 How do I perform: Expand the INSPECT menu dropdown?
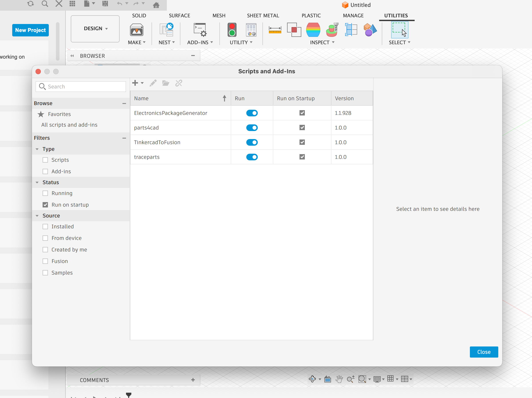click(x=322, y=42)
